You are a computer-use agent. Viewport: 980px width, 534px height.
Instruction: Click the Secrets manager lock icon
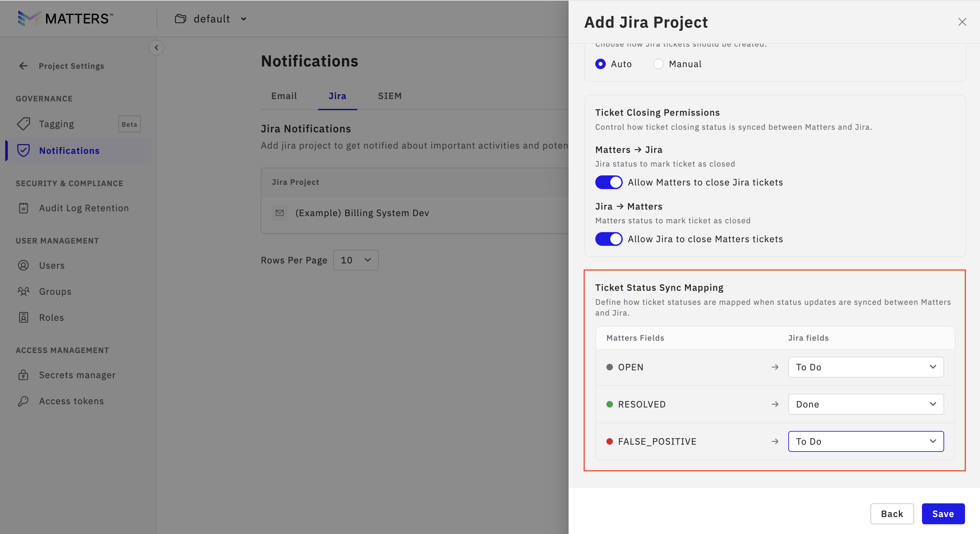[23, 375]
